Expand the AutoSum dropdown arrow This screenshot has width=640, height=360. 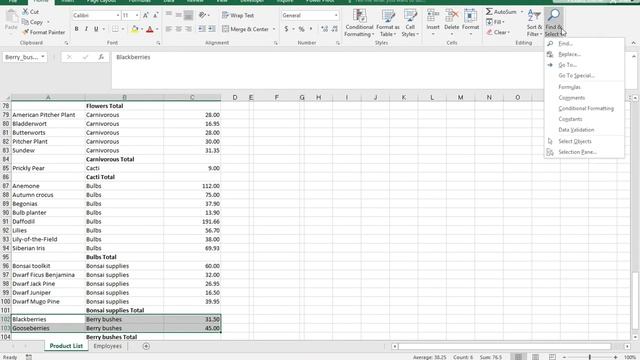521,12
